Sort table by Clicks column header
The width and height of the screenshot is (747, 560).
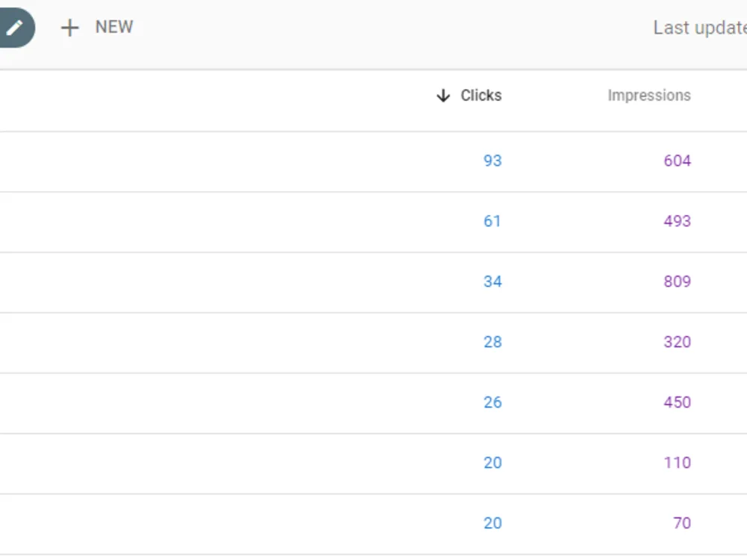click(481, 96)
